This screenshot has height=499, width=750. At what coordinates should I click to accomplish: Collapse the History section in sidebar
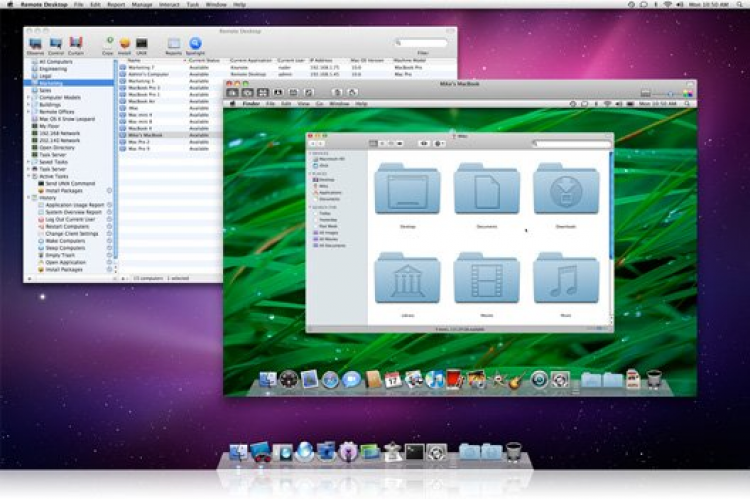pos(29,197)
